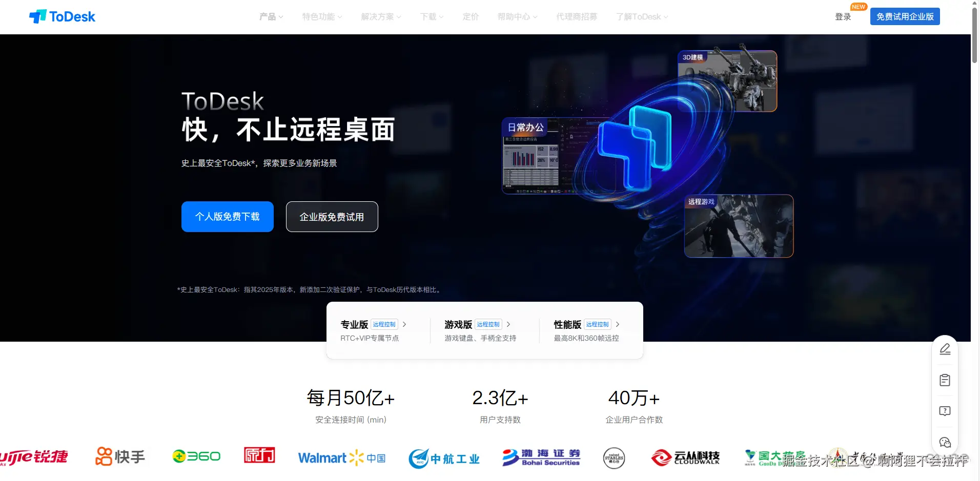Click the 360 partner logo

pyautogui.click(x=197, y=456)
